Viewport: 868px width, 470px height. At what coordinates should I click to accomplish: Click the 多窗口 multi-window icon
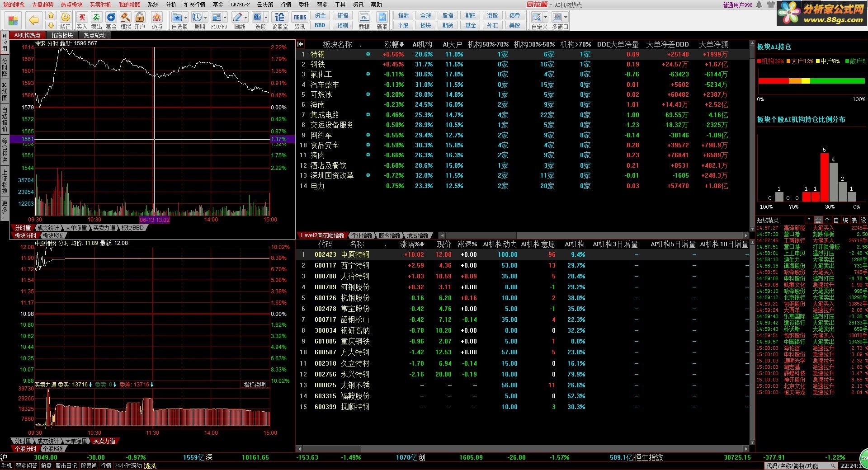(x=557, y=17)
